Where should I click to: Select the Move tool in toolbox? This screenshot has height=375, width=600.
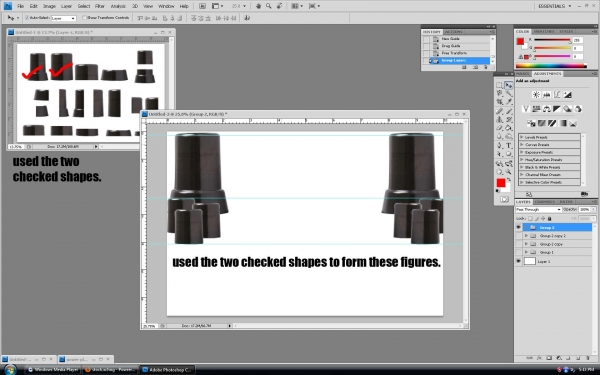pos(508,85)
